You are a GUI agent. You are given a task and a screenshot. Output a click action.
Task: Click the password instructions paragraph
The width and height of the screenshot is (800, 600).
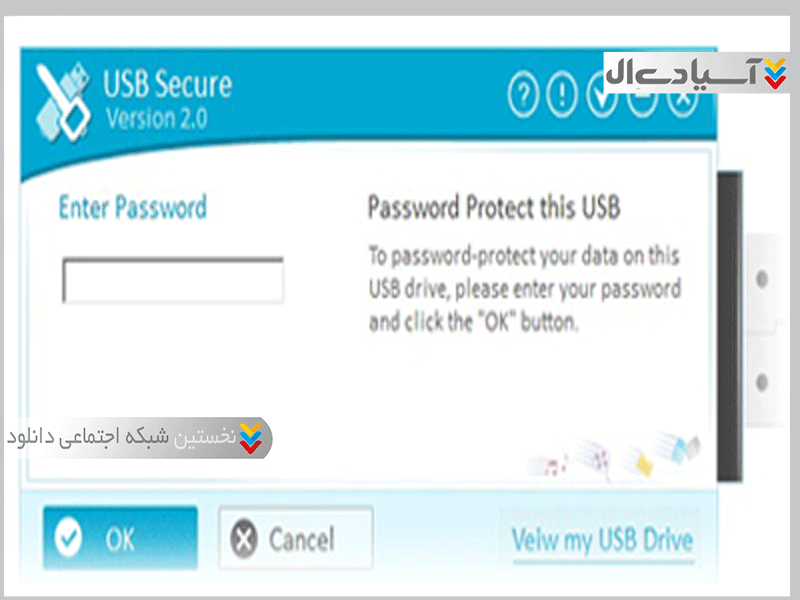524,289
